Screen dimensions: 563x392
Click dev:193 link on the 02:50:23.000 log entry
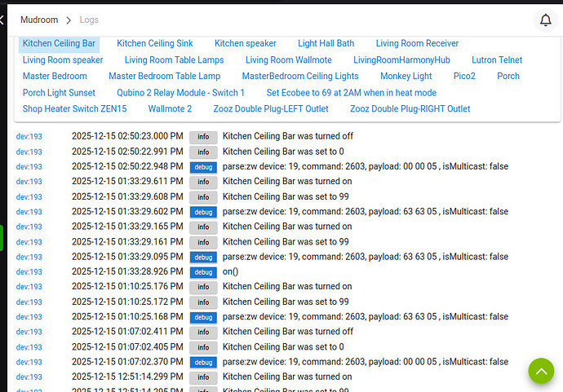point(29,137)
